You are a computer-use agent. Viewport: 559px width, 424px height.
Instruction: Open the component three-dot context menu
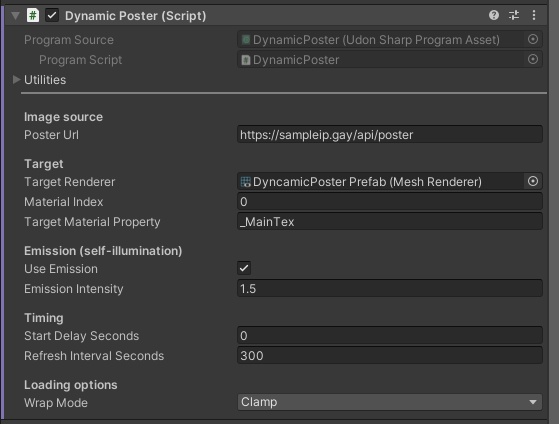(534, 15)
